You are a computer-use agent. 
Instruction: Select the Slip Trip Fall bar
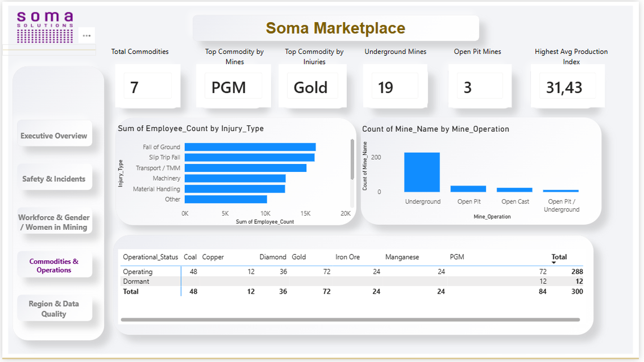coord(250,157)
